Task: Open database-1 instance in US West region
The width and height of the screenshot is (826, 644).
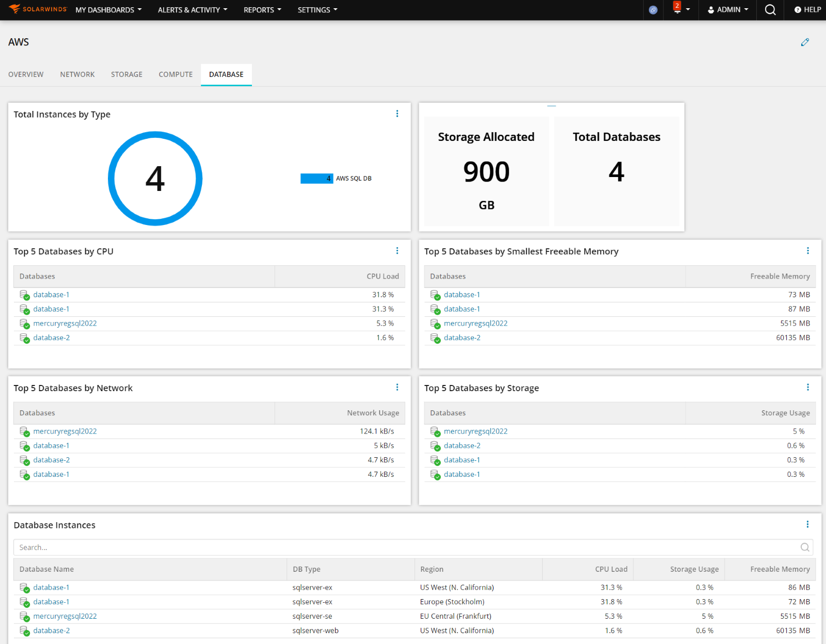Action: pos(51,588)
